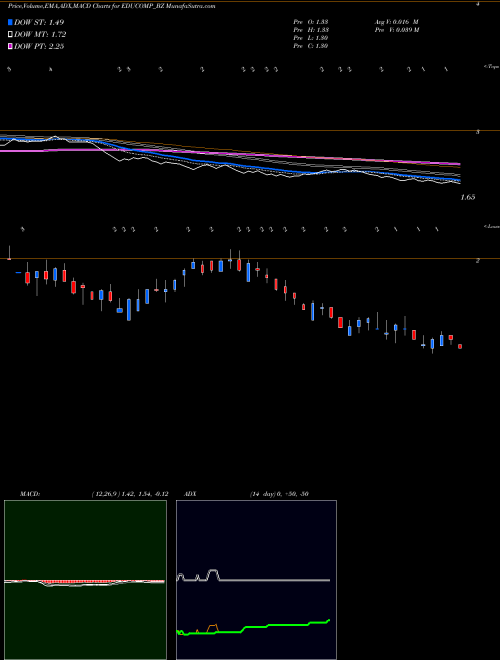Click the chart title mentioning EDUCOMP_BZ
500x660 pixels.
click(112, 6)
